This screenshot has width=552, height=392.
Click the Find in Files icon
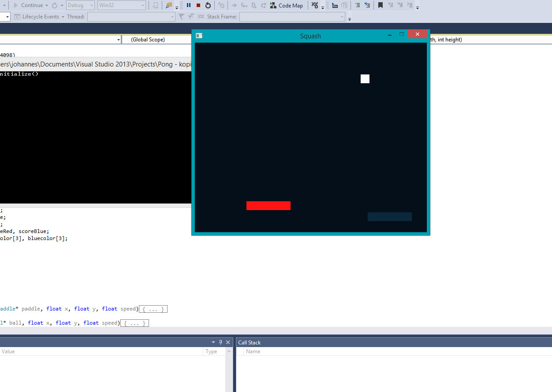[169, 5]
